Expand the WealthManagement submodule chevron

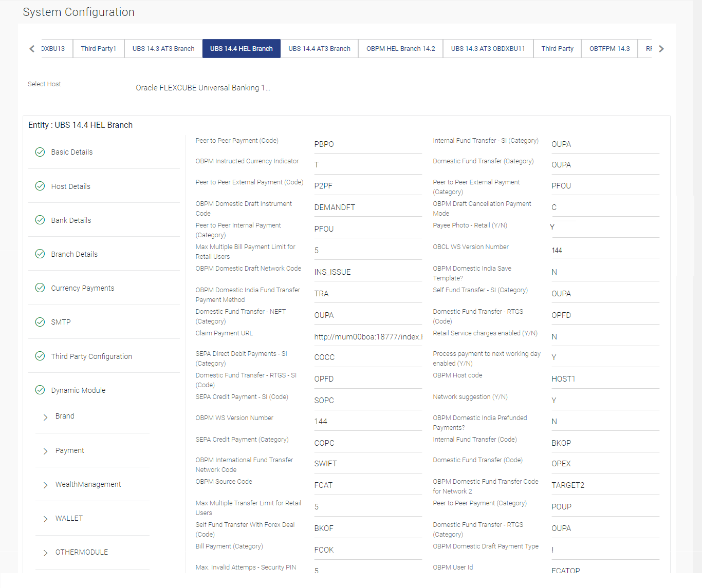[x=45, y=485]
